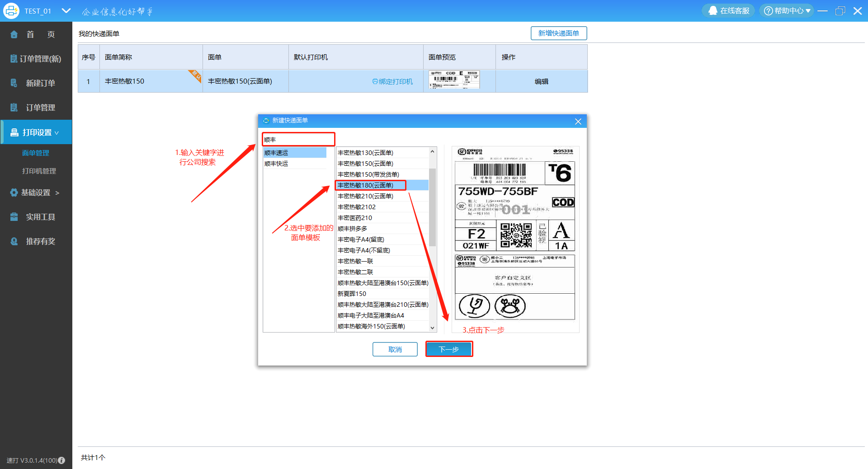Select 丰密热敏210(云面单) template
868x469 pixels.
(x=382, y=196)
